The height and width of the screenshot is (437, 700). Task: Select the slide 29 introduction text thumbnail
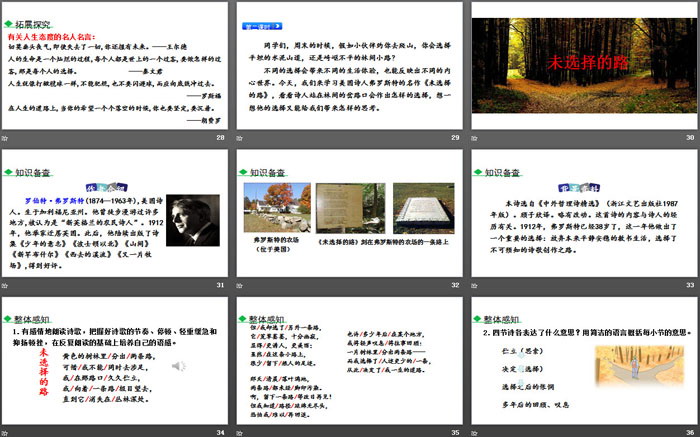[x=350, y=66]
